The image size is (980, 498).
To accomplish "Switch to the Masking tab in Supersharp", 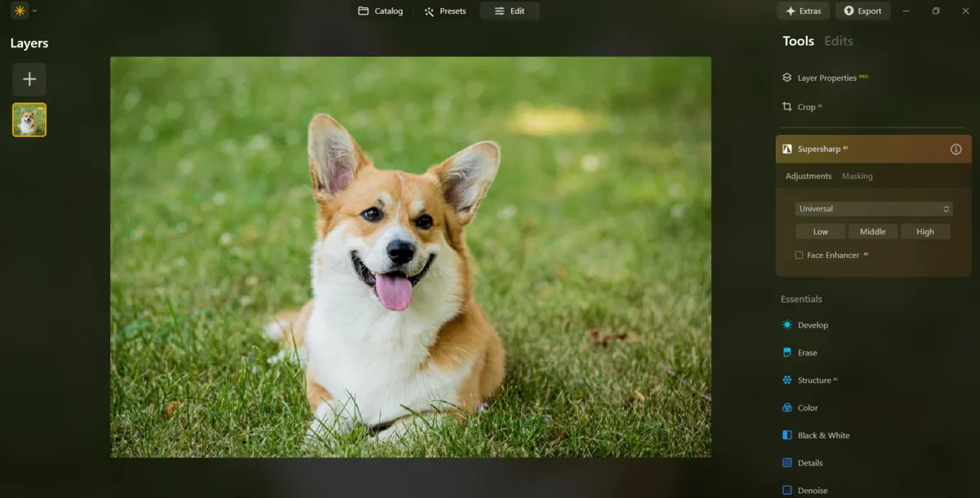I will (x=857, y=176).
